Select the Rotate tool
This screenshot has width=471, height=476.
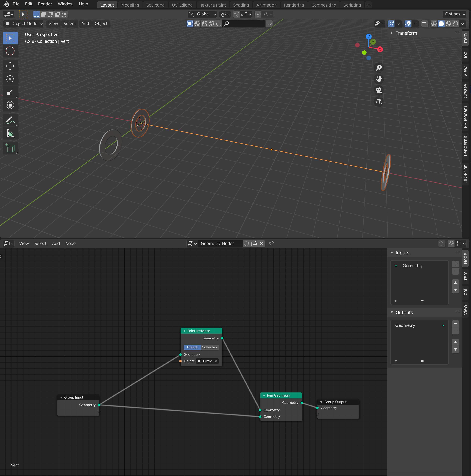click(10, 79)
